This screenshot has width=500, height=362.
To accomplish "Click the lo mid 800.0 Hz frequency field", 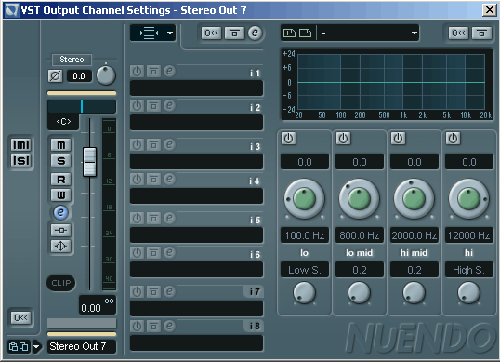I will 359,235.
